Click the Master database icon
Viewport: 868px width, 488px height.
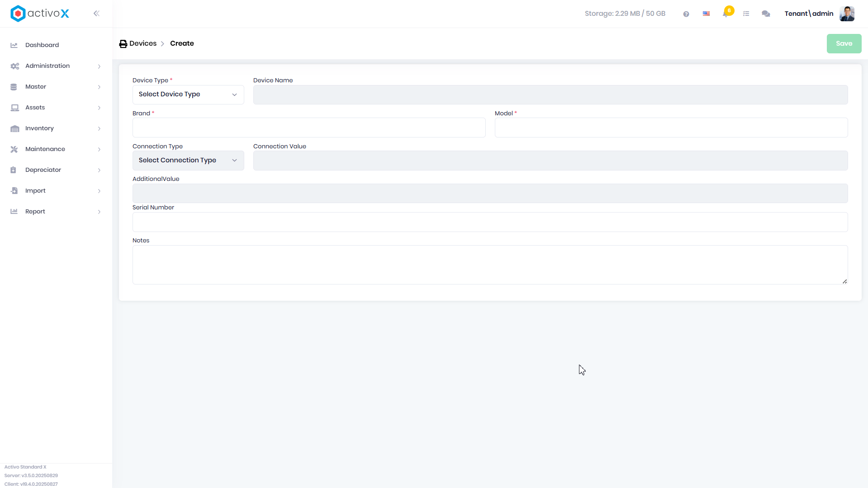tap(14, 87)
